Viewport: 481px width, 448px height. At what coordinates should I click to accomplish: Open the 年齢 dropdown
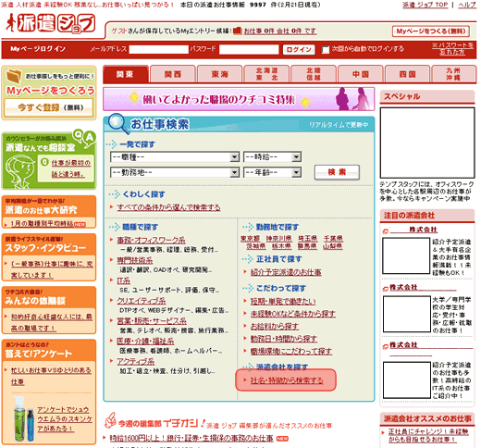point(272,172)
